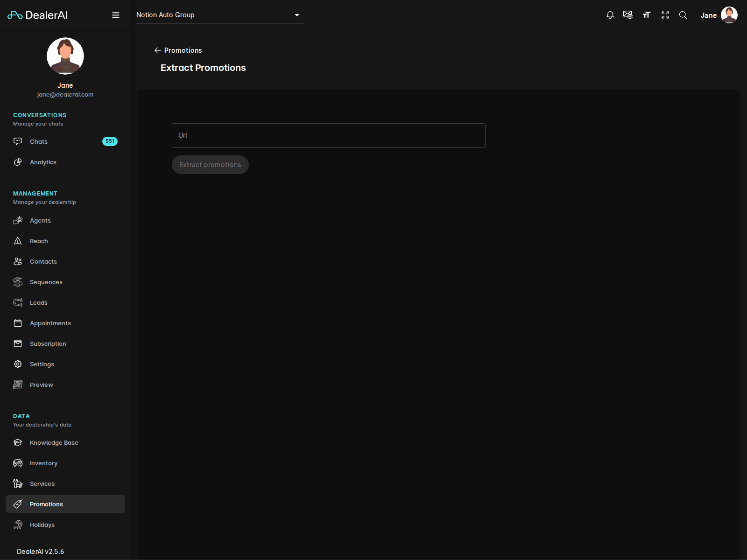Click the text size icon

pyautogui.click(x=647, y=15)
